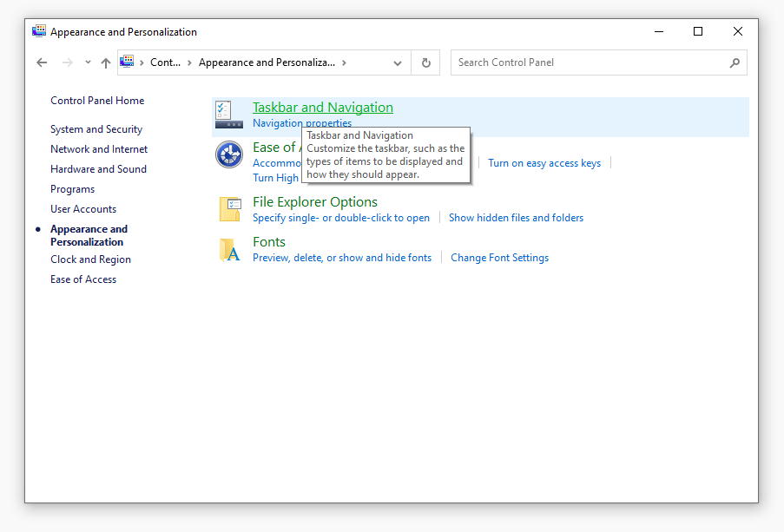Click the Fonts folder icon
Screen dimensions: 784x532
pos(230,250)
